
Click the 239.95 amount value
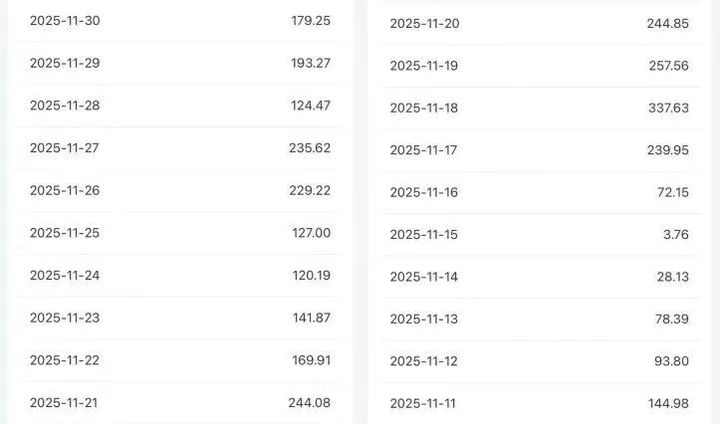pyautogui.click(x=668, y=150)
